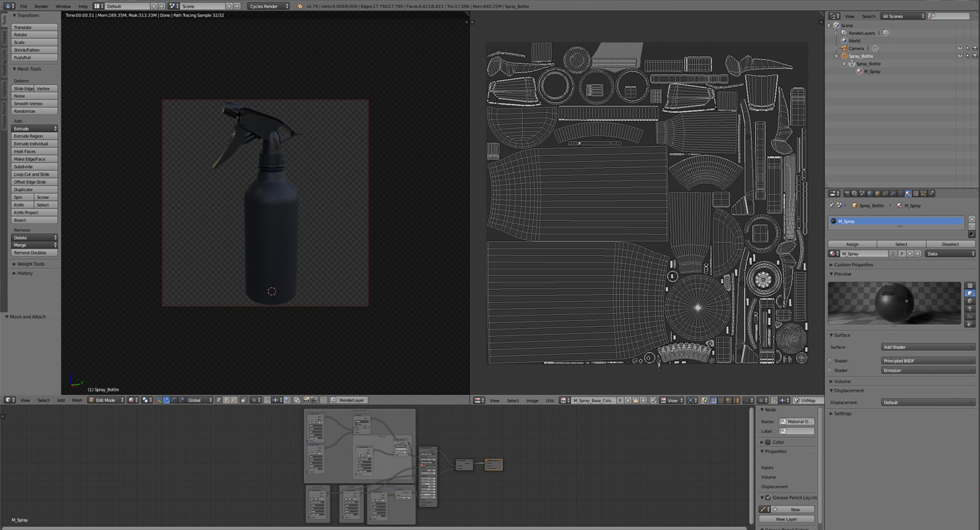Viewport: 980px width, 530px height.
Task: Click the Assign material button
Action: click(852, 244)
